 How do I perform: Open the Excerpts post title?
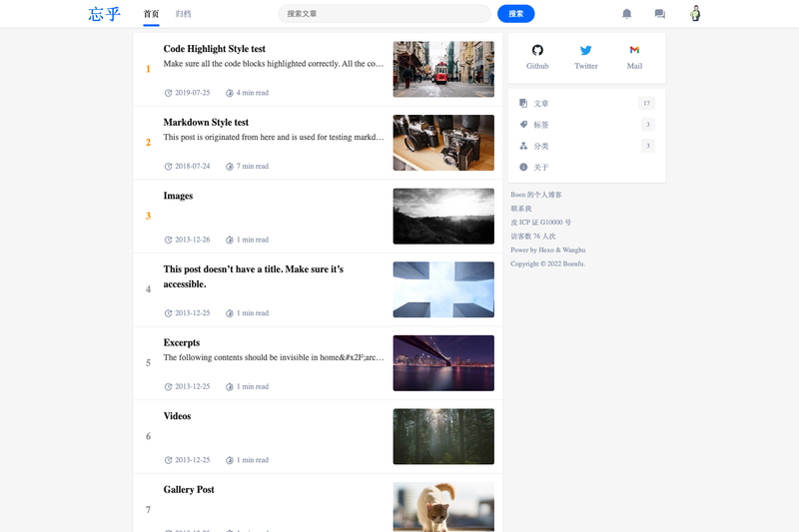pyautogui.click(x=182, y=342)
